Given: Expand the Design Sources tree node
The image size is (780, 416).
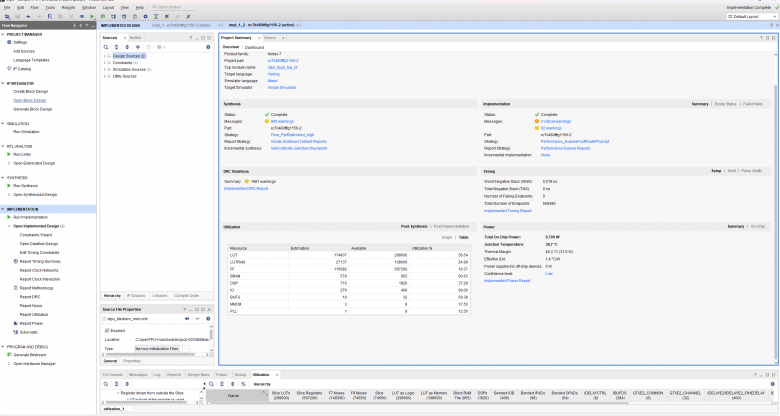Looking at the screenshot, I should point(104,56).
